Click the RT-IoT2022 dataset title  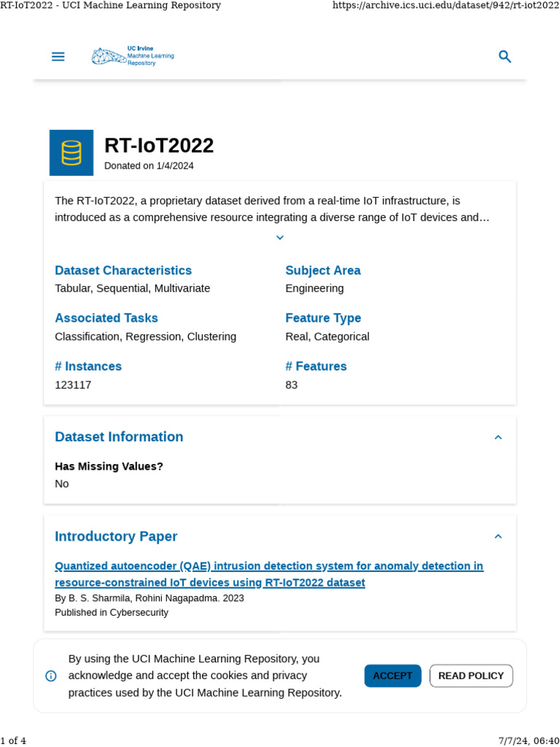coord(159,145)
